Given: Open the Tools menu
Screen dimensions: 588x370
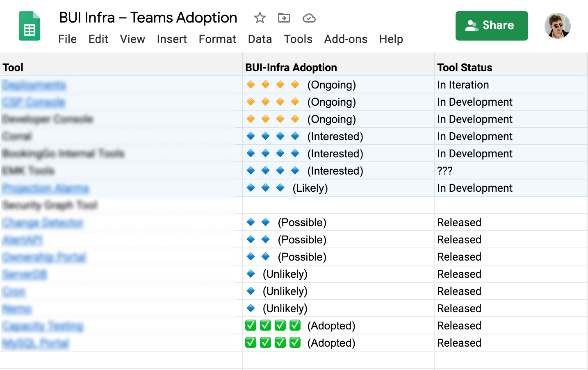Looking at the screenshot, I should click(298, 39).
